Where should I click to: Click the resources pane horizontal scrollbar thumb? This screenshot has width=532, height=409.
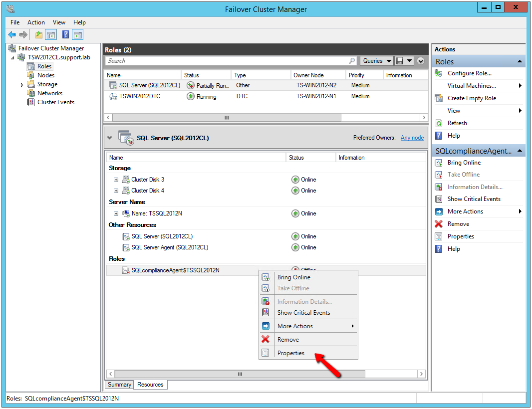click(240, 374)
